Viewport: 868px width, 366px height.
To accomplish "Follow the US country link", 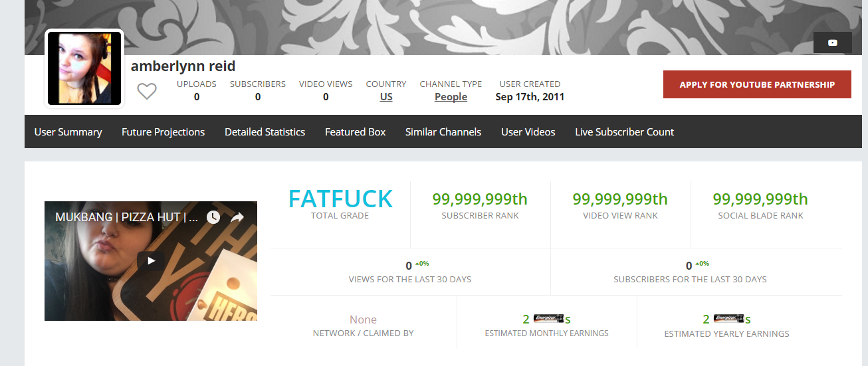I will click(386, 96).
